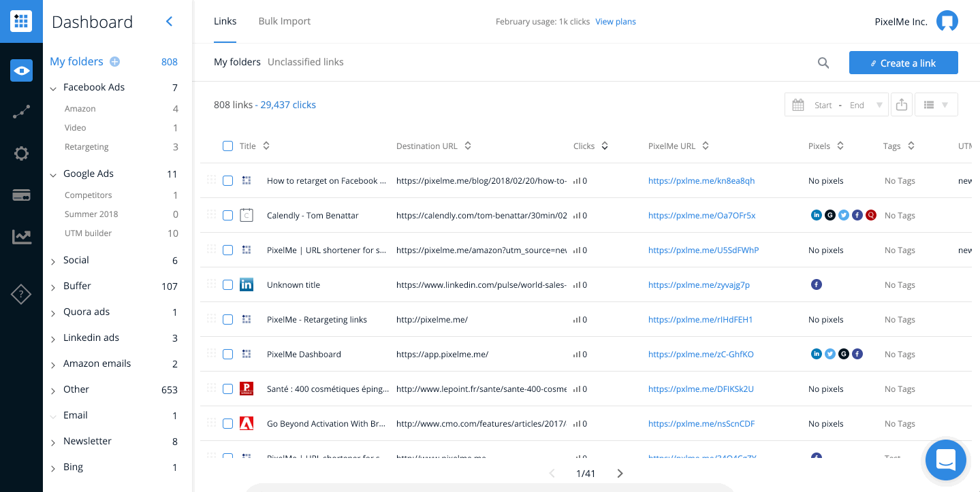The width and height of the screenshot is (980, 492).
Task: Expand the Amazon emails folder
Action: point(53,365)
